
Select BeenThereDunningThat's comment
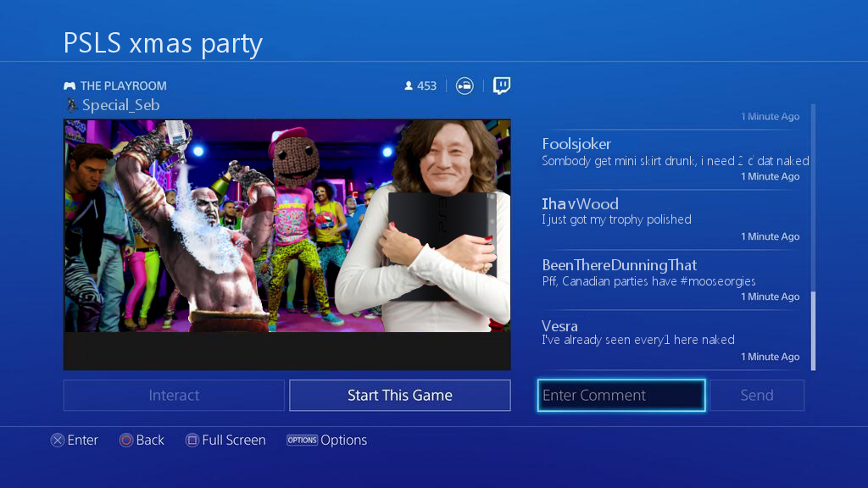671,280
